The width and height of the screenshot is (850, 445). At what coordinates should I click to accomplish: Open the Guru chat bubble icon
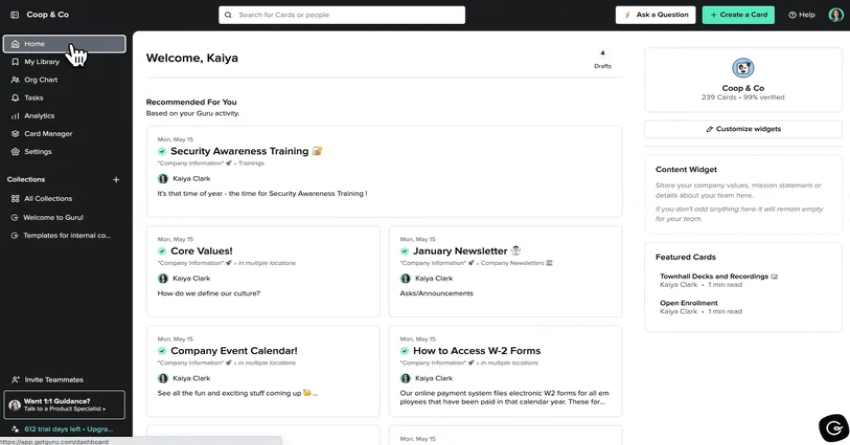point(833,427)
